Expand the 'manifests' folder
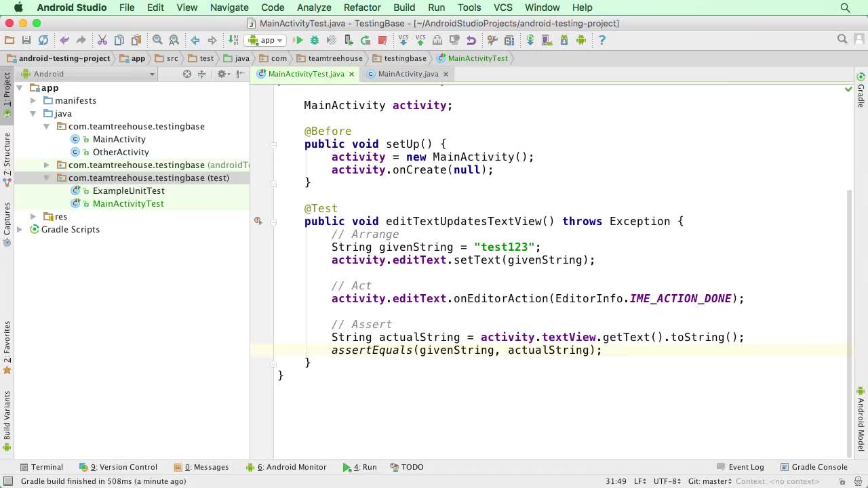Image resolution: width=868 pixels, height=488 pixels. pyautogui.click(x=33, y=100)
